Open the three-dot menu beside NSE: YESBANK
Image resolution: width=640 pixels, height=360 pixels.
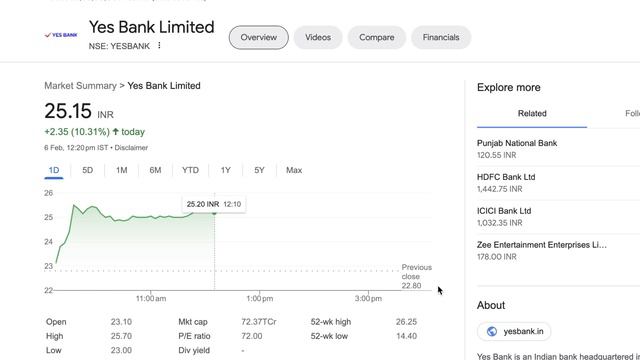tap(159, 46)
